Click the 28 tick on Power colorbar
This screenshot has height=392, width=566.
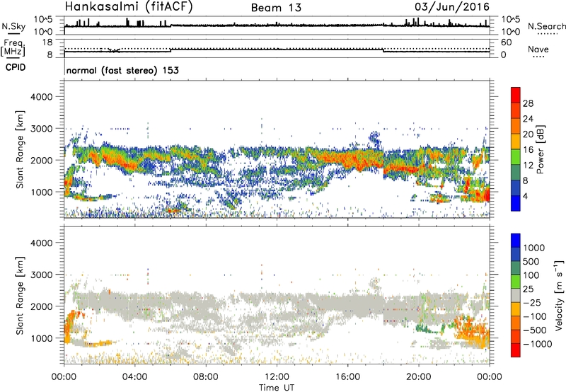pyautogui.click(x=528, y=103)
